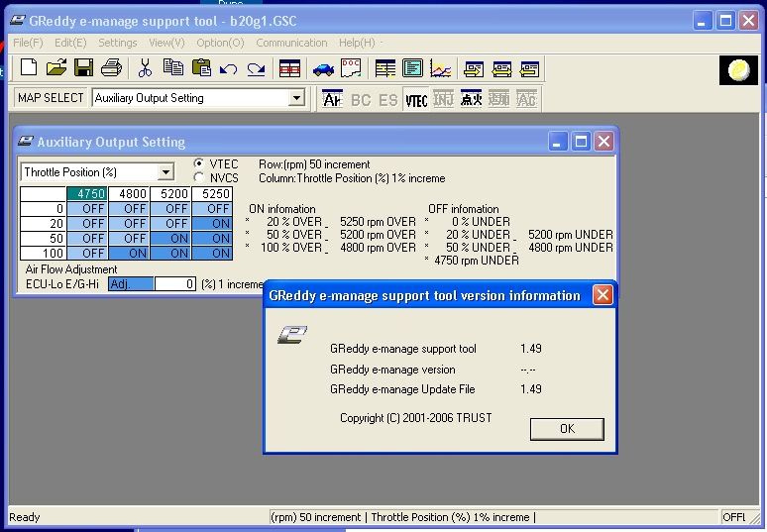Select the 4800 rpm column header cell
This screenshot has height=532, width=767.
pyautogui.click(x=129, y=193)
